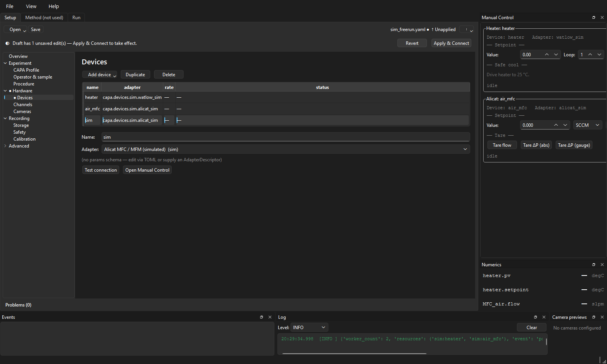Collapse the Recording tree node
The width and height of the screenshot is (607, 364).
coord(5,118)
